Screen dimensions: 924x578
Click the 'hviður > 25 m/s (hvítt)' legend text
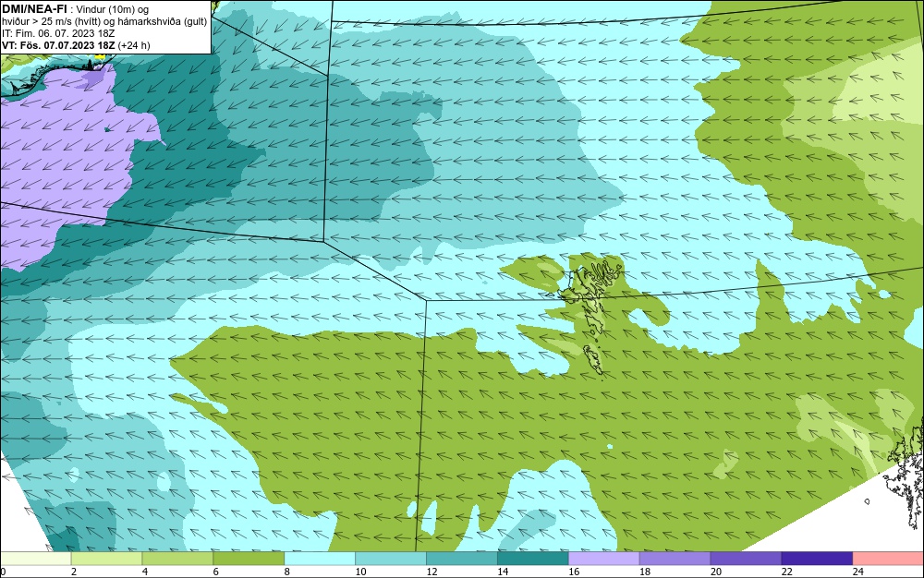(x=50, y=22)
